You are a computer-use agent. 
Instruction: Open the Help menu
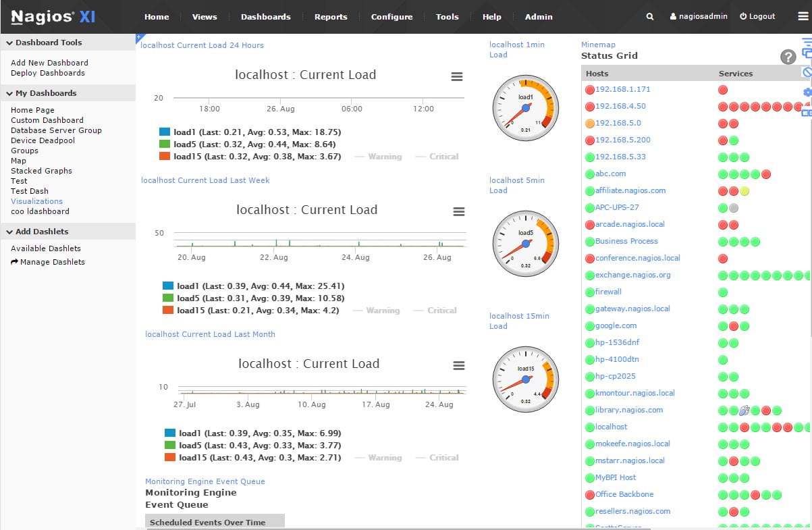coord(492,17)
